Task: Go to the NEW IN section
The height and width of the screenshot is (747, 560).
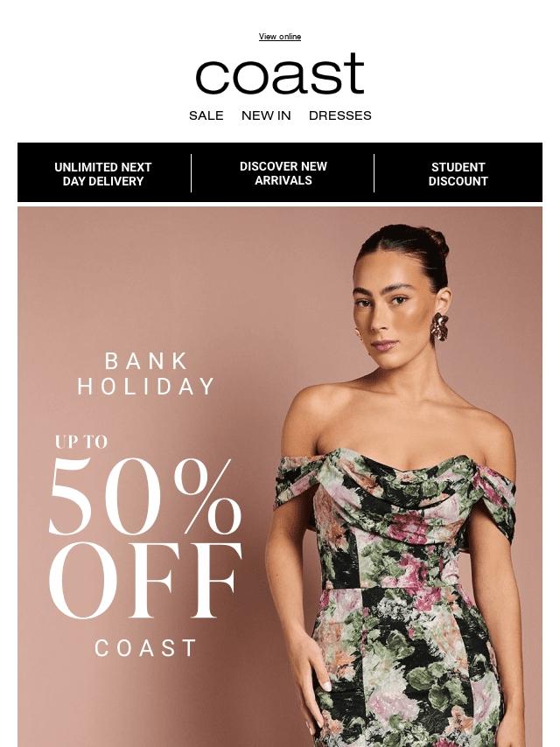Action: [x=266, y=115]
